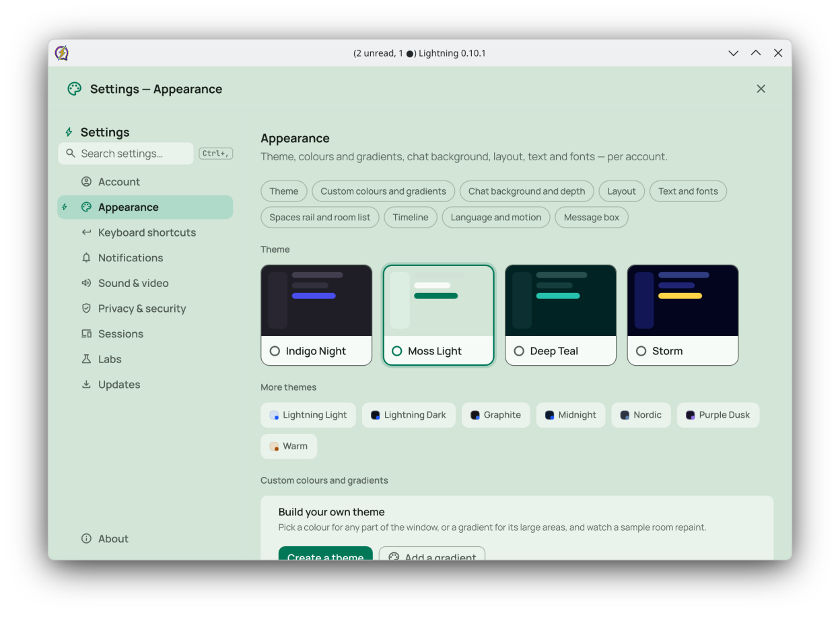Click the "Build your own theme" heading
Screen dimensions: 840x617
tap(332, 512)
